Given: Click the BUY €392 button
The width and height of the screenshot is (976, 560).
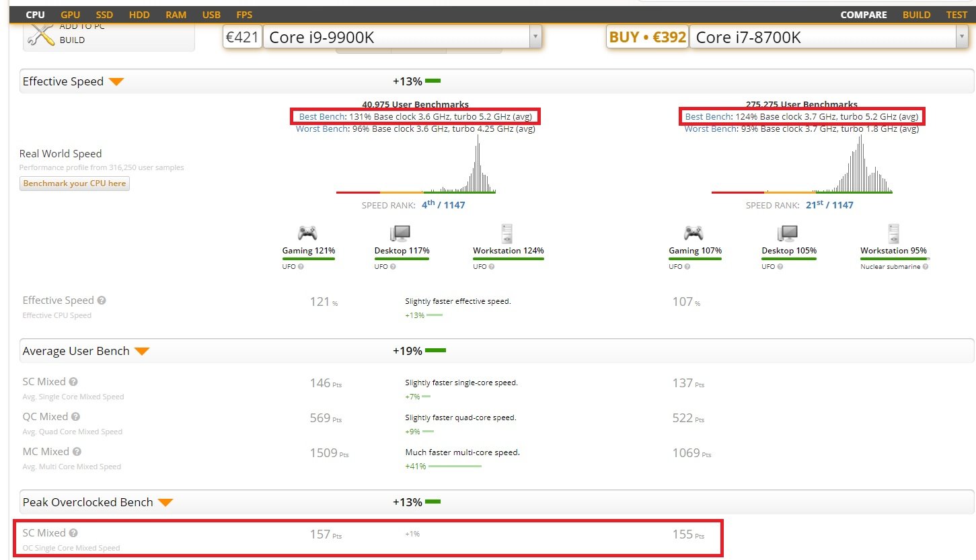Looking at the screenshot, I should [648, 37].
